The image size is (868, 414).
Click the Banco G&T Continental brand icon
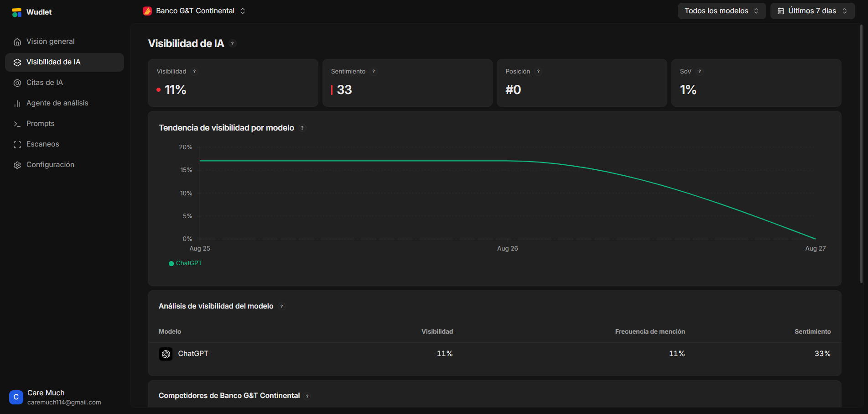click(x=147, y=11)
